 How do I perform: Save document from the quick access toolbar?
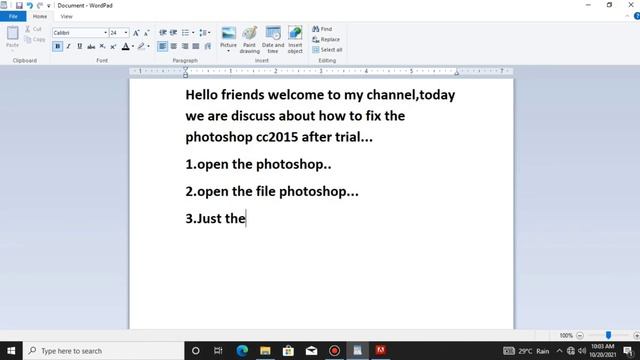pyautogui.click(x=19, y=5)
